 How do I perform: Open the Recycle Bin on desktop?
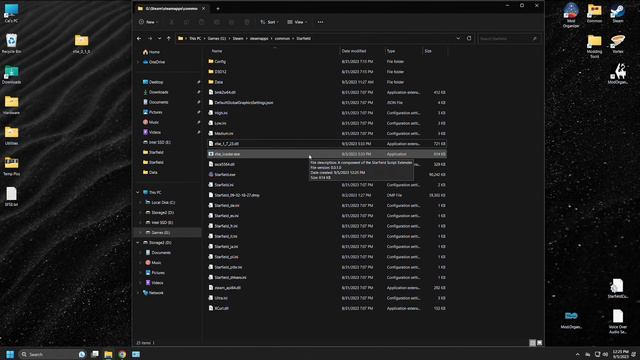(x=11, y=43)
